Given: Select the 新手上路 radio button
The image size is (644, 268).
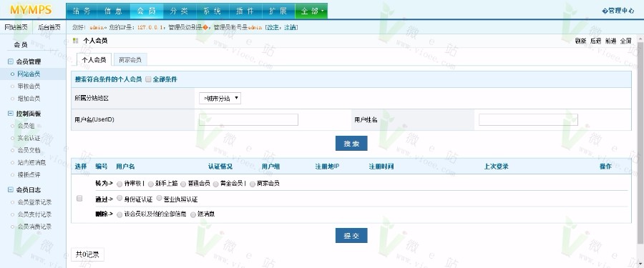Looking at the screenshot, I should tap(151, 184).
